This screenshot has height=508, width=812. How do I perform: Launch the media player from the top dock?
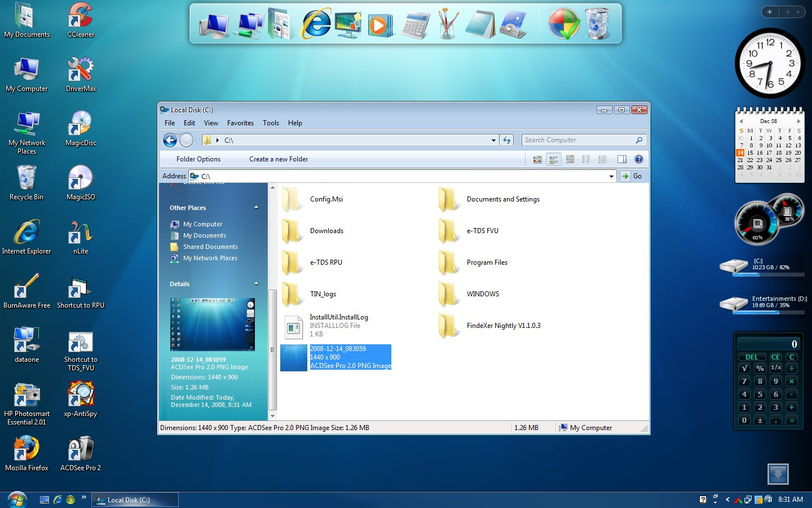tap(379, 25)
